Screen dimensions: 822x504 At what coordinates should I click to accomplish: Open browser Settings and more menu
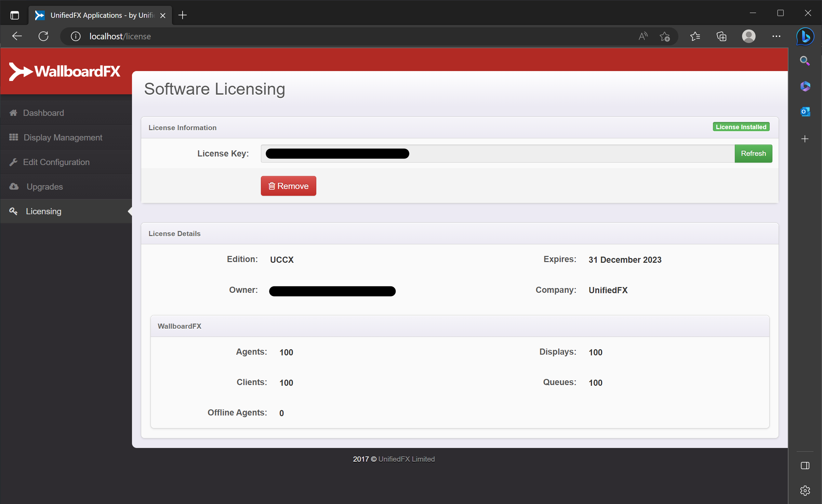776,36
